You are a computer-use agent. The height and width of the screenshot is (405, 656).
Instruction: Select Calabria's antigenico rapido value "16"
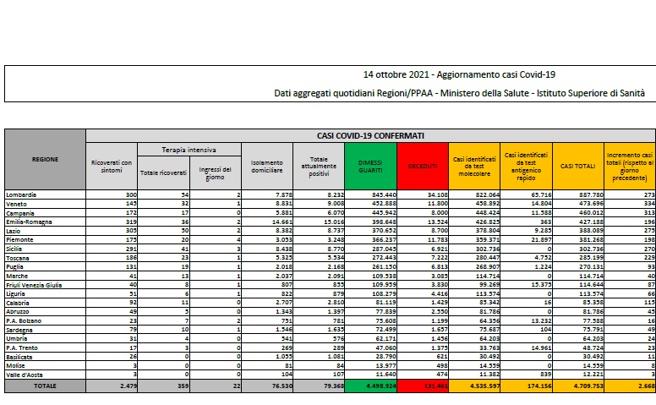(548, 303)
